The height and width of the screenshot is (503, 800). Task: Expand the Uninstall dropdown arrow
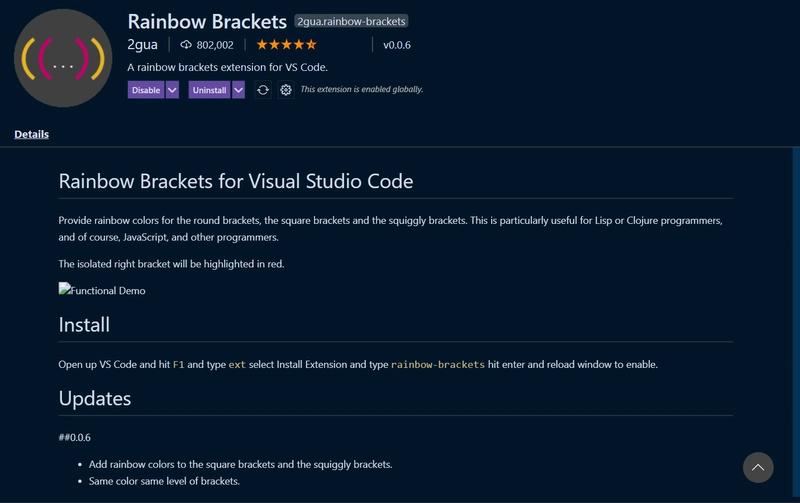(x=238, y=90)
